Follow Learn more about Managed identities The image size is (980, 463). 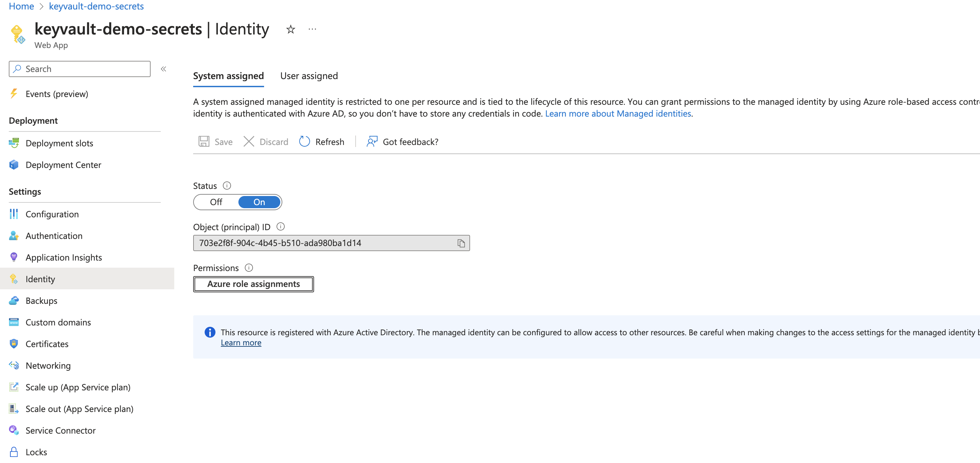pyautogui.click(x=618, y=113)
